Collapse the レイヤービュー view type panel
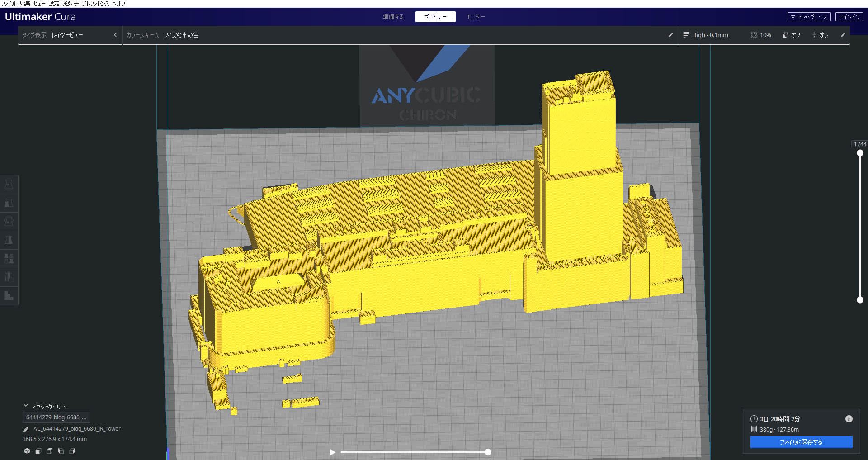This screenshot has width=868, height=460. [115, 35]
